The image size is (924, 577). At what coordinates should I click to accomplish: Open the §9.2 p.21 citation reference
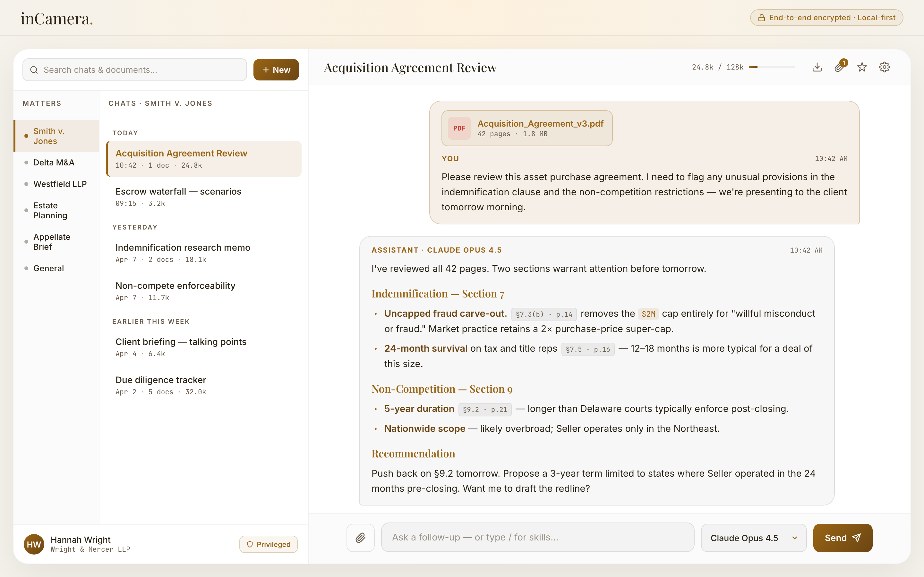[485, 409]
